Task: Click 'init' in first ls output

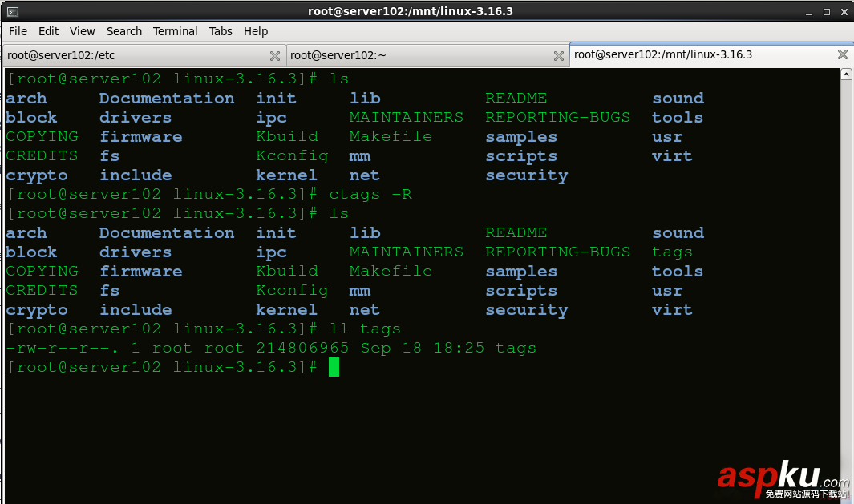Action: pyautogui.click(x=276, y=98)
